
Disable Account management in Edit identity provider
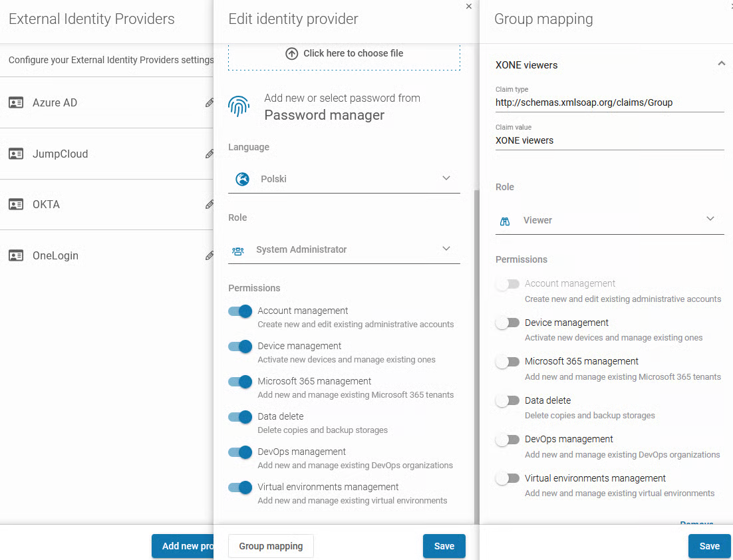coord(240,311)
